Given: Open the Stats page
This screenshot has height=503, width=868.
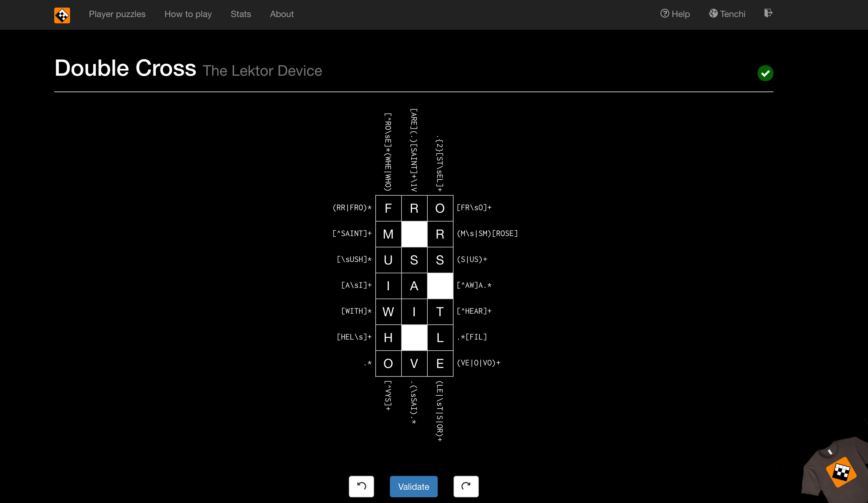Looking at the screenshot, I should 241,14.
